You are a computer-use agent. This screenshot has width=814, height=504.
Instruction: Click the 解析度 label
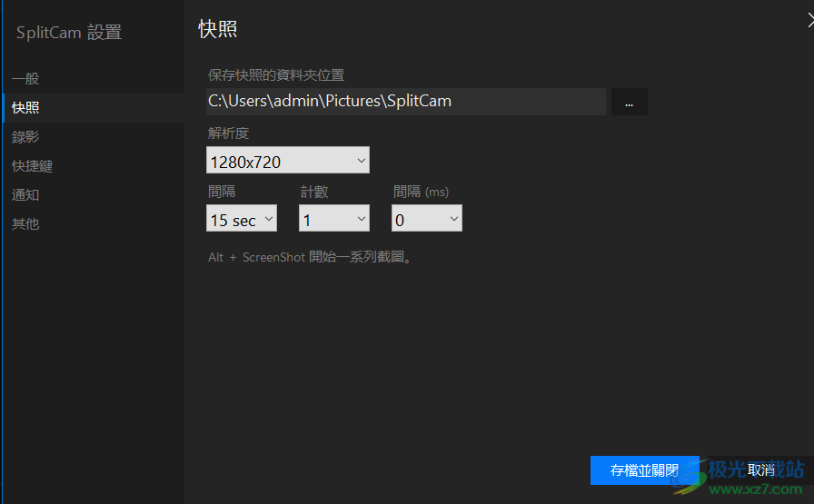[x=228, y=133]
